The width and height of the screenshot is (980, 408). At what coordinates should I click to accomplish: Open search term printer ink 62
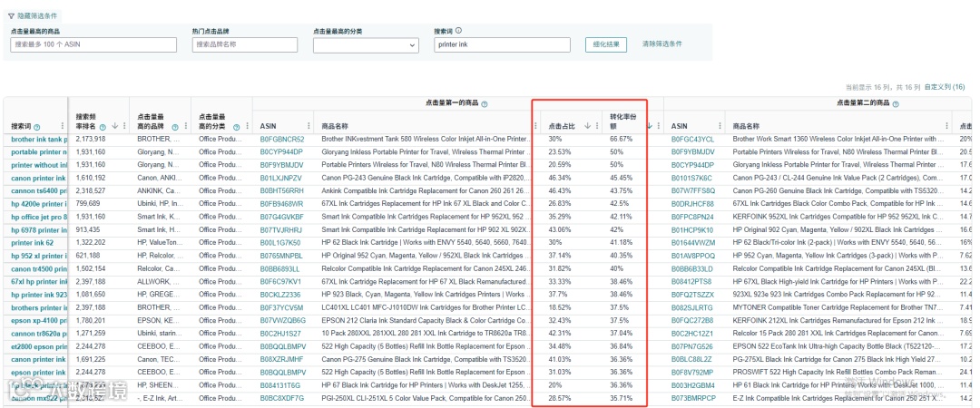coord(33,242)
